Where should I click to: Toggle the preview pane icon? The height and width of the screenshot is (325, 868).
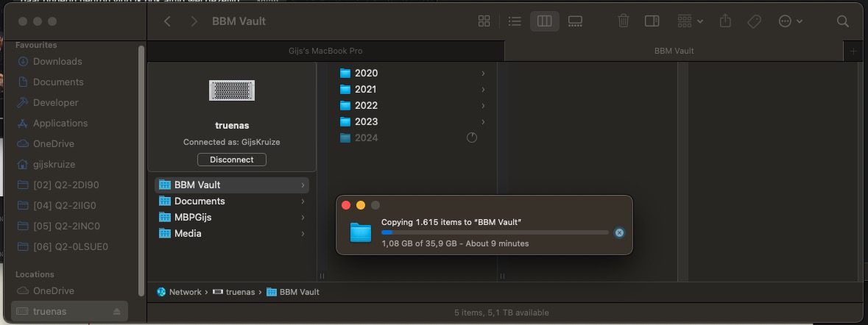[x=652, y=21]
